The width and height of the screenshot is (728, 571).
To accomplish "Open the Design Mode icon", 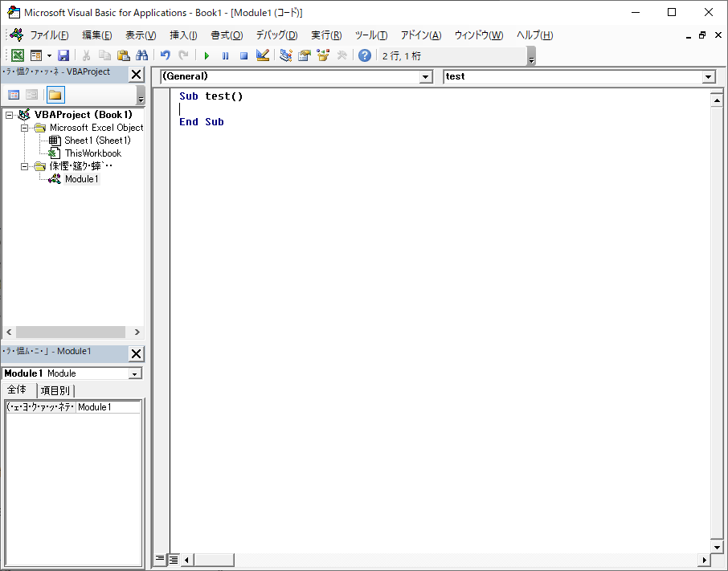I will 261,55.
